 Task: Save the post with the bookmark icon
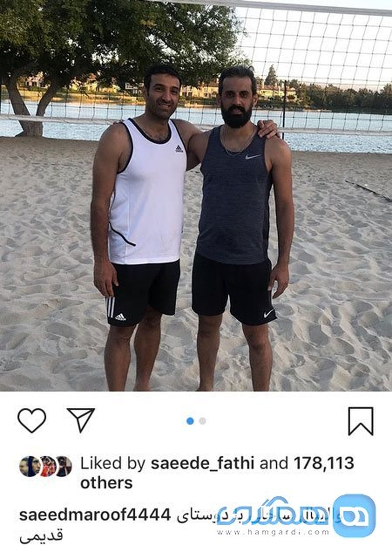[361, 421]
